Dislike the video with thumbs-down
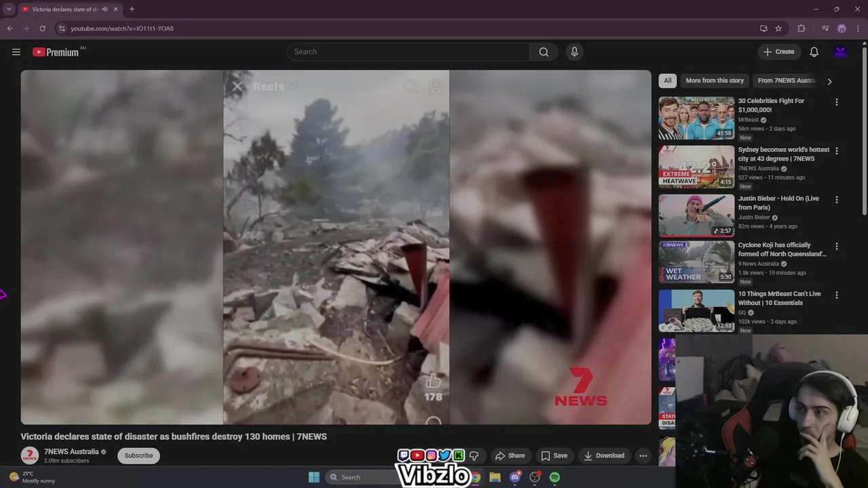This screenshot has height=488, width=868. tap(474, 455)
